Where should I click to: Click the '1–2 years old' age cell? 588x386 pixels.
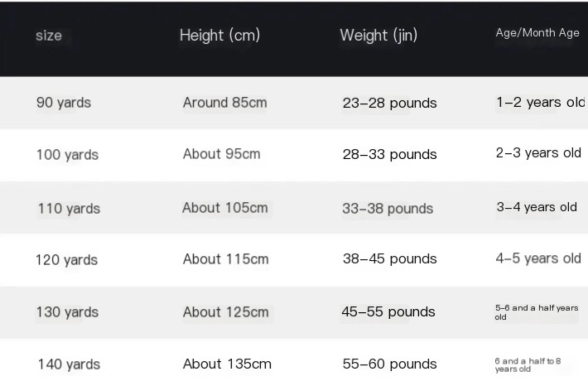pyautogui.click(x=540, y=103)
